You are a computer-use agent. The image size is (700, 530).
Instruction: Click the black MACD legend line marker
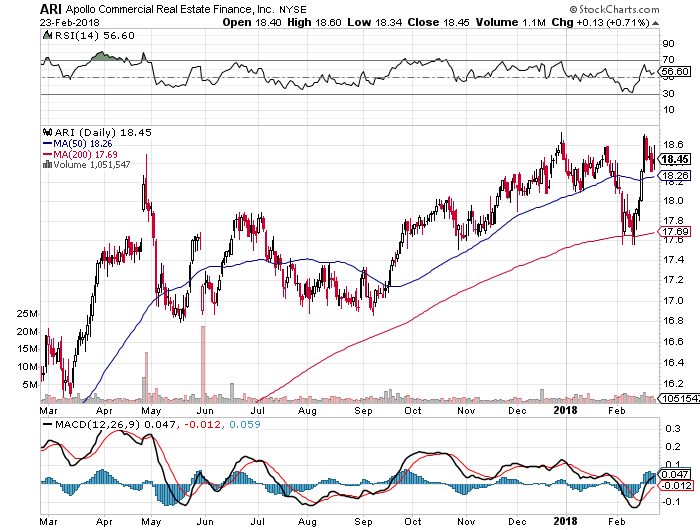coord(47,424)
